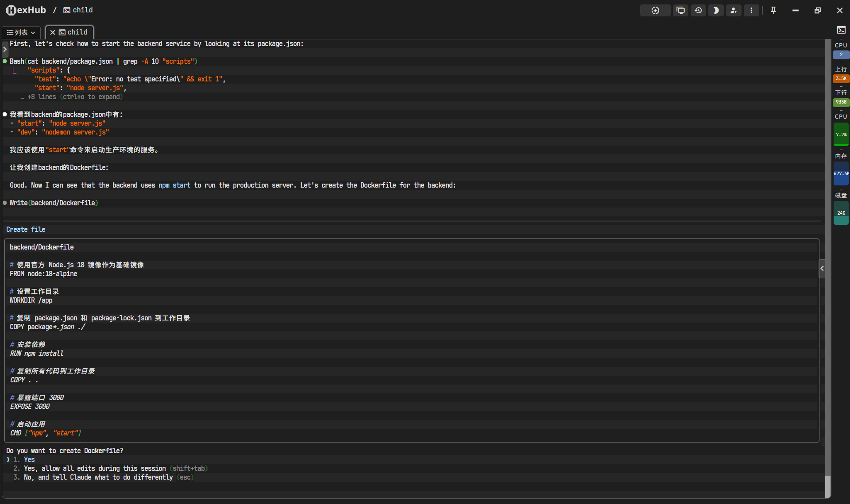850x504 pixels.
Task: Close the child tab
Action: click(53, 32)
